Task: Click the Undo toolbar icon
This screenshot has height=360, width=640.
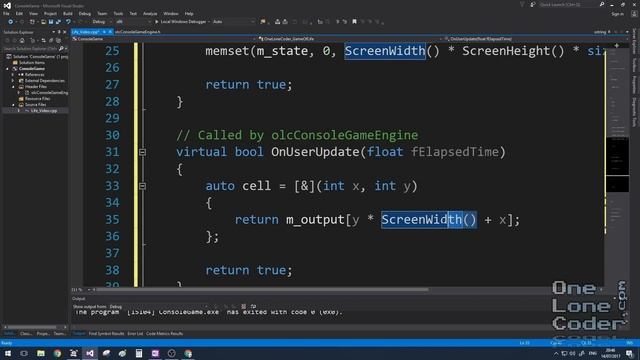Action: coord(68,22)
